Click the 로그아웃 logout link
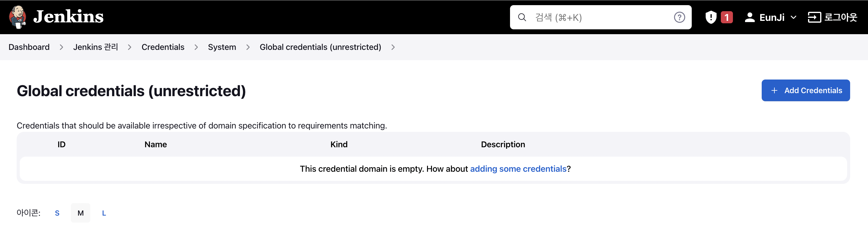Image resolution: width=868 pixels, height=231 pixels. click(x=840, y=17)
